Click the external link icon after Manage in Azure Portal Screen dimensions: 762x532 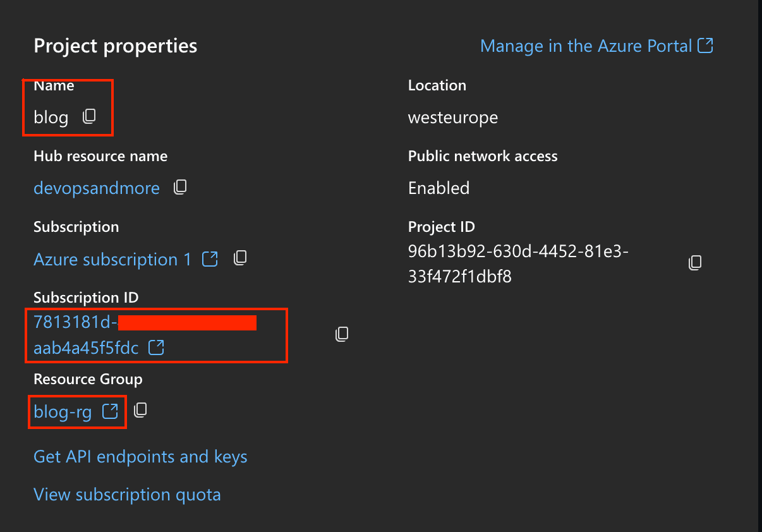point(707,45)
